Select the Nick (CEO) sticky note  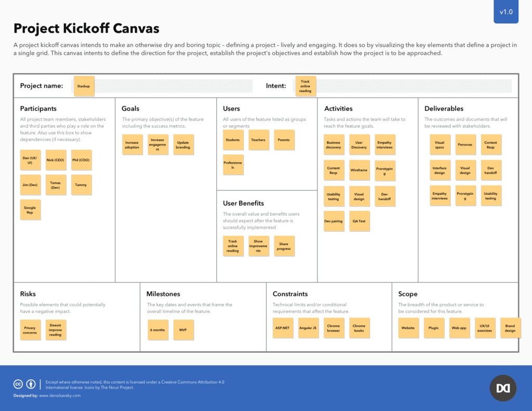coord(56,160)
